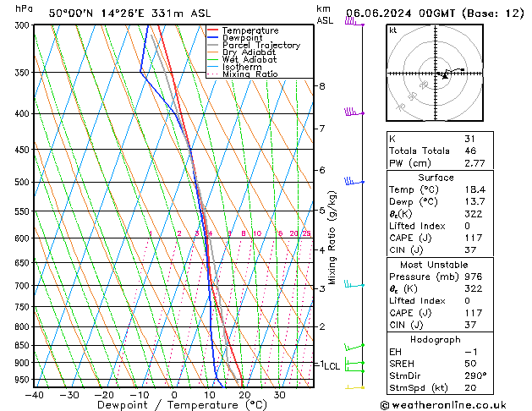Viewport: 532px width, 411px height.
Task: Open the weatheronline.co.uk copyright link
Action: [x=443, y=405]
